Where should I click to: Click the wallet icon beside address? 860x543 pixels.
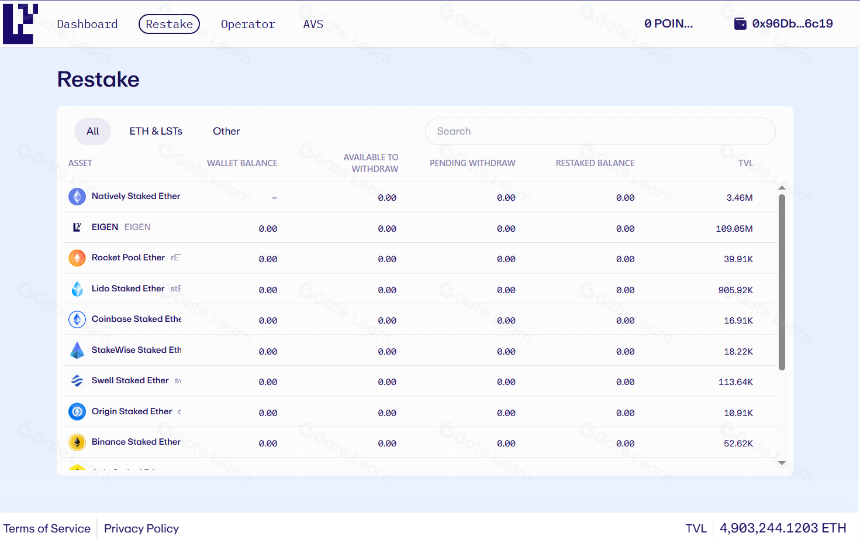pos(740,24)
